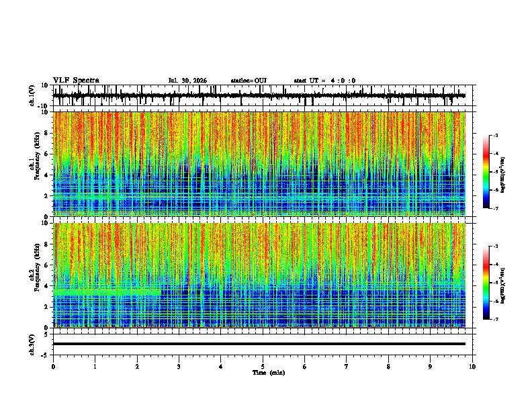Click the ch.1 'Frequency (kHz)' axis label
This screenshot has height=411, width=532.
(x=37, y=156)
